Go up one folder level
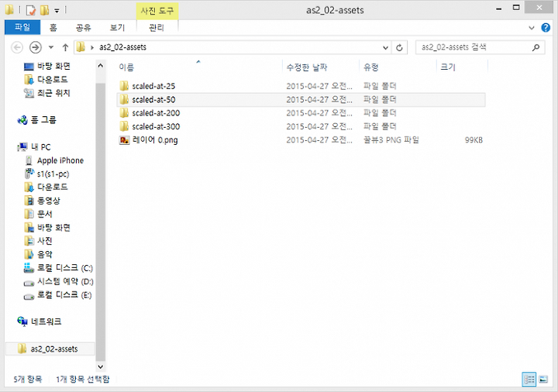The height and width of the screenshot is (392, 558). tap(65, 47)
